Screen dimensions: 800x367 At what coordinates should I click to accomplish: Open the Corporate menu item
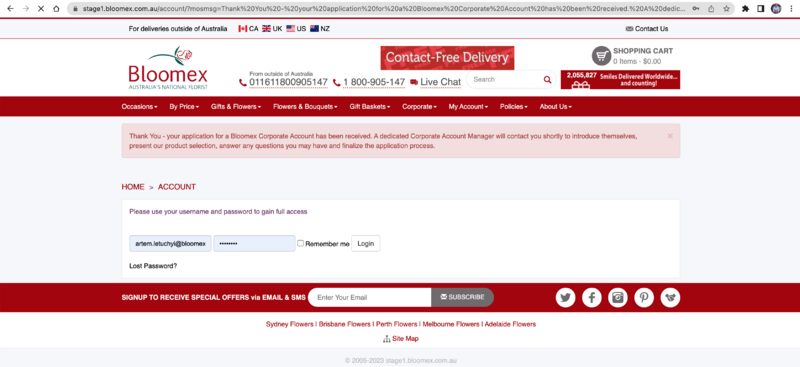tap(419, 107)
